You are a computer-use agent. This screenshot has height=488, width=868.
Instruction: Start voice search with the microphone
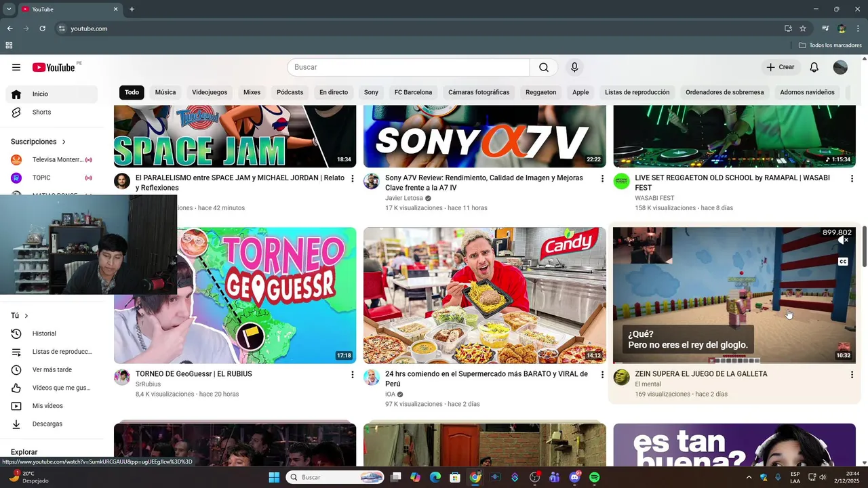(574, 67)
